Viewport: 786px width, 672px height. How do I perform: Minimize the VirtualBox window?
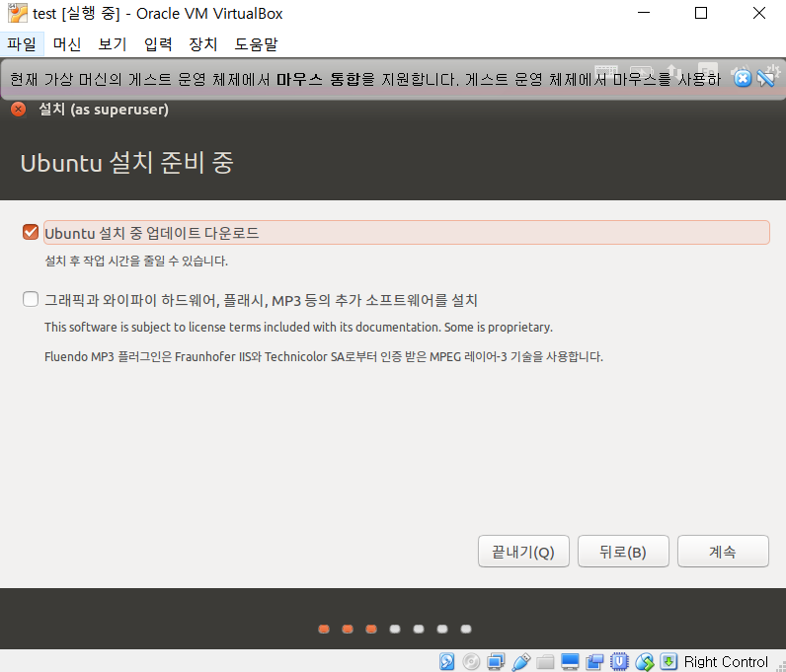644,13
